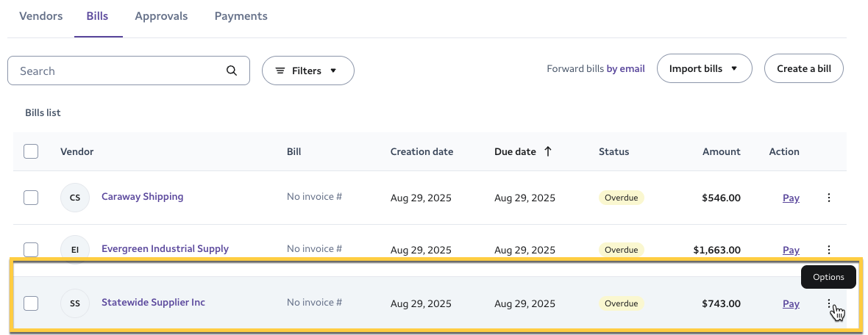This screenshot has width=868, height=335.
Task: Open the Forward bills by email link
Action: 625,69
